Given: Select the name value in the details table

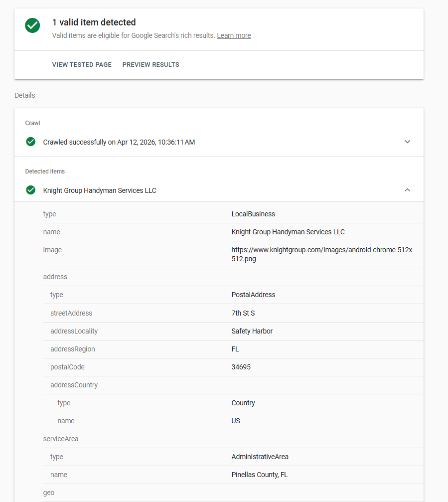Looking at the screenshot, I should click(x=288, y=232).
